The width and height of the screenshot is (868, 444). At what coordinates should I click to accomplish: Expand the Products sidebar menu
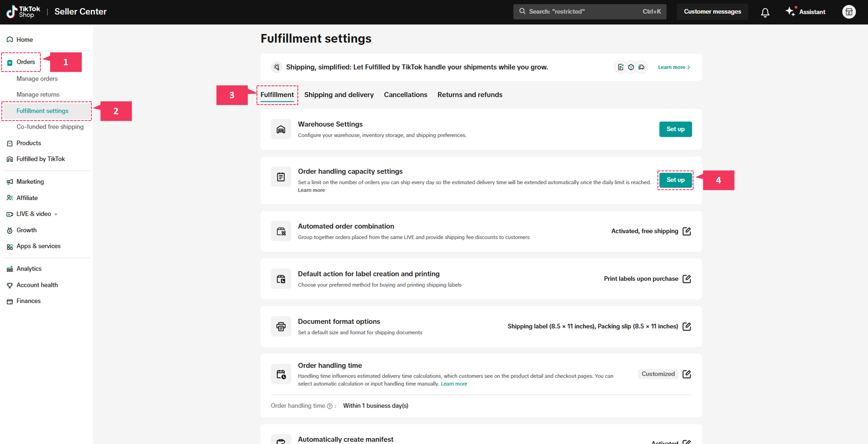tap(29, 143)
